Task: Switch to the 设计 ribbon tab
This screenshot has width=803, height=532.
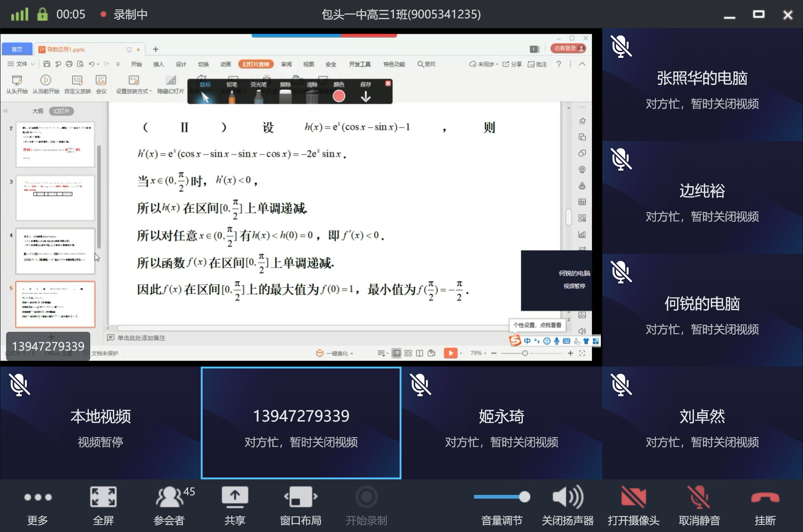Action: click(181, 64)
